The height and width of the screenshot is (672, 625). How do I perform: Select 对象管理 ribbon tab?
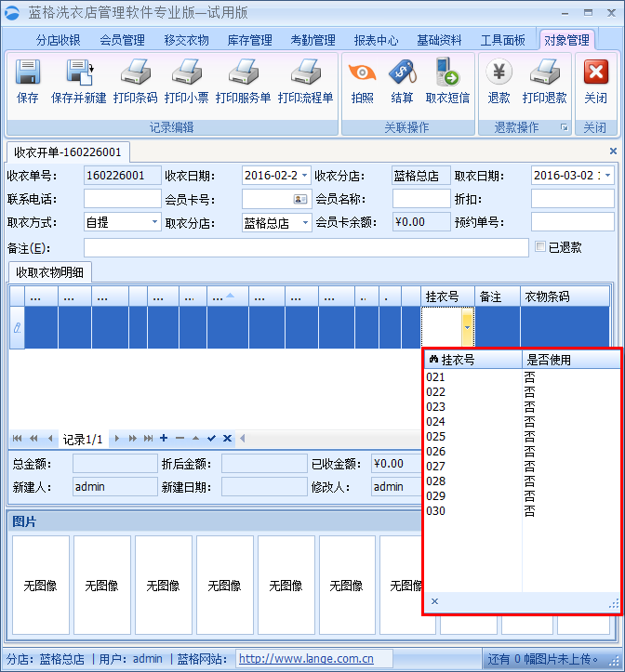[566, 40]
